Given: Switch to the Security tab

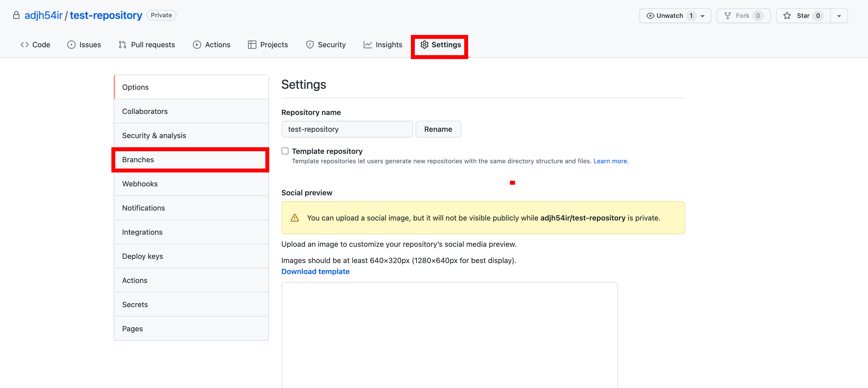Looking at the screenshot, I should (326, 45).
